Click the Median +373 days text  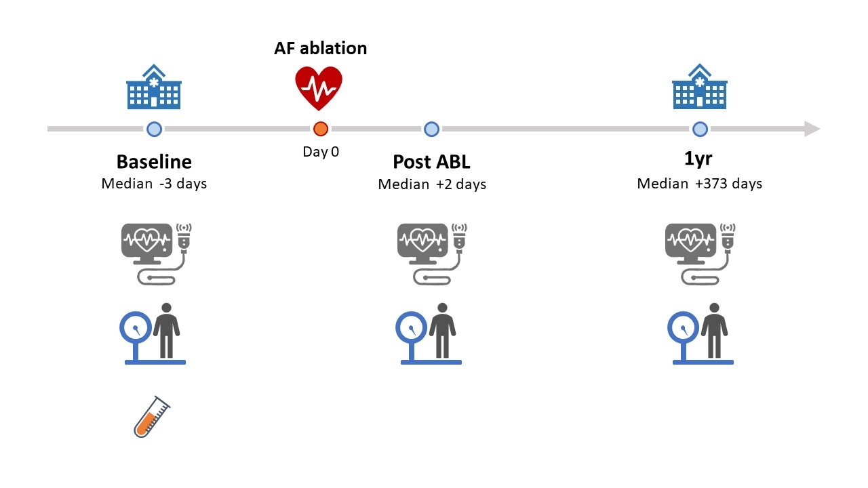[700, 184]
